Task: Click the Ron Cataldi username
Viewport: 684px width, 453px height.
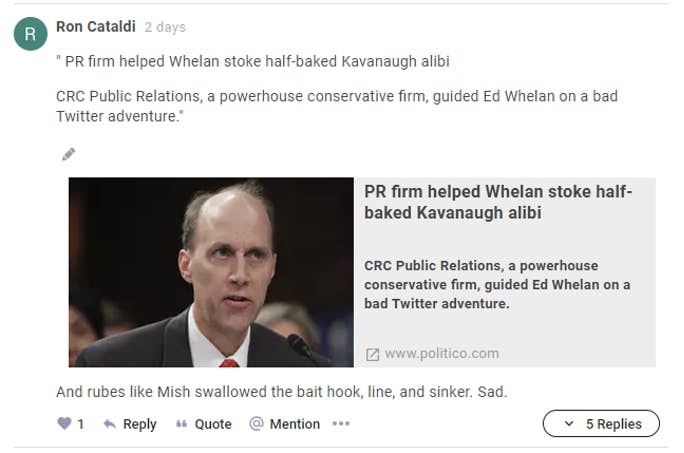Action: click(x=96, y=27)
